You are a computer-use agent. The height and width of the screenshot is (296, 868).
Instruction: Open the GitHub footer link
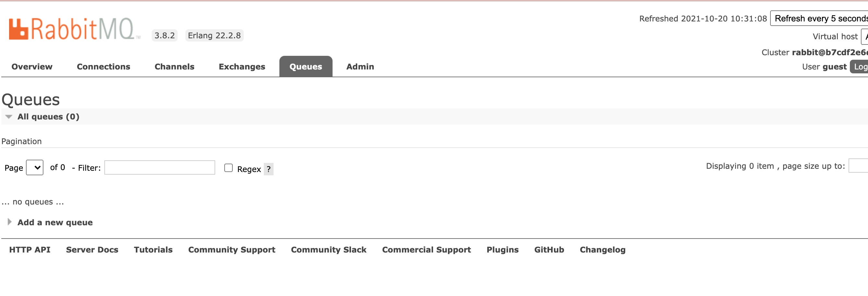pyautogui.click(x=548, y=250)
